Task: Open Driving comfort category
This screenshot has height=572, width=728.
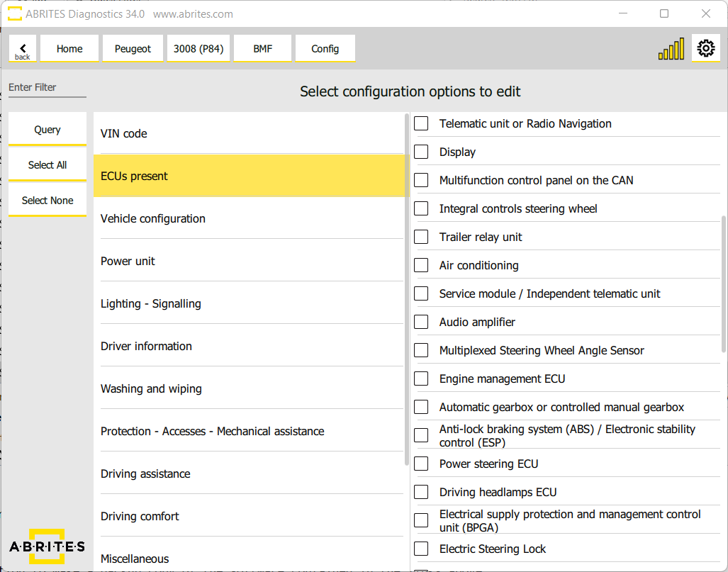Action: point(252,516)
